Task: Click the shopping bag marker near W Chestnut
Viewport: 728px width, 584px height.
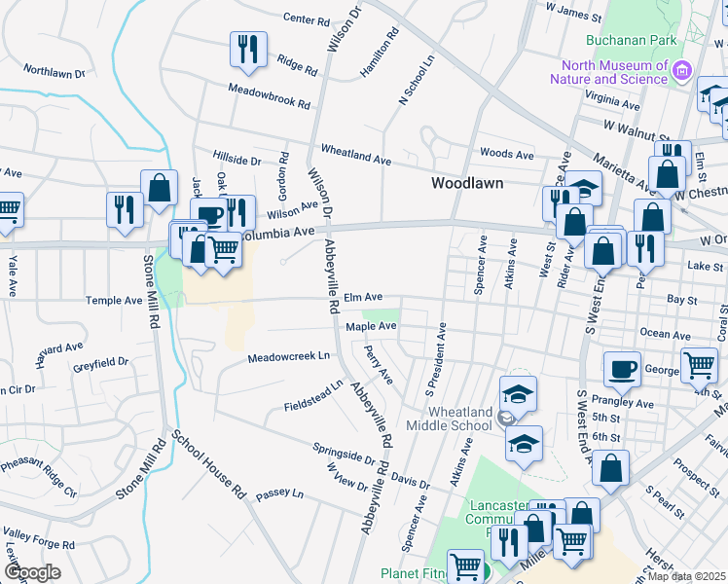Action: point(668,176)
